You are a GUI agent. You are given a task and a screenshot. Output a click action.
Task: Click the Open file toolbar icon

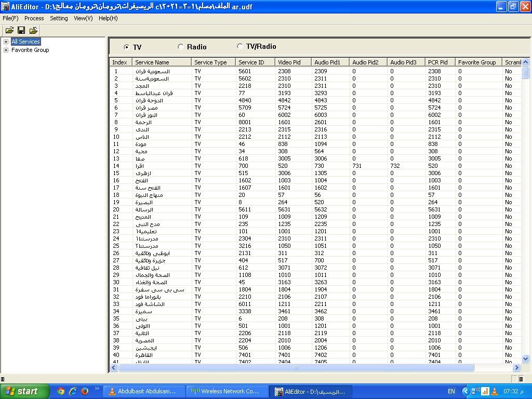pos(9,31)
